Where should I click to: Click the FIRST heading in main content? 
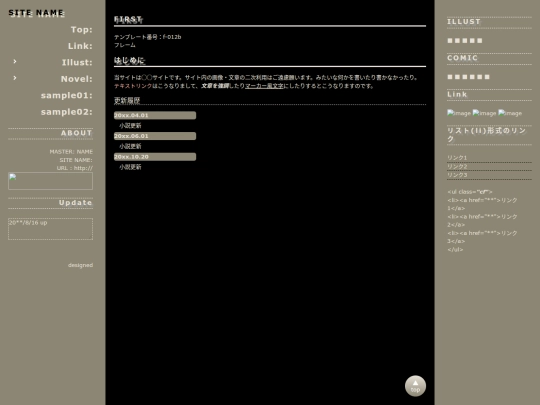[128, 19]
